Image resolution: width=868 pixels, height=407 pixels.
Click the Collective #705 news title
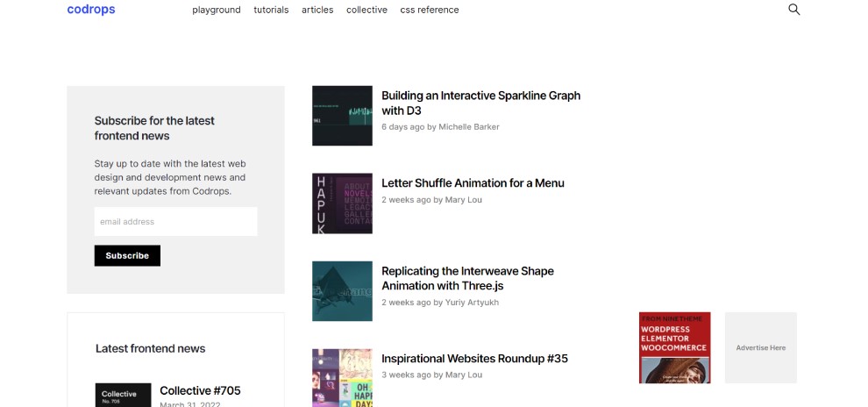pyautogui.click(x=200, y=390)
